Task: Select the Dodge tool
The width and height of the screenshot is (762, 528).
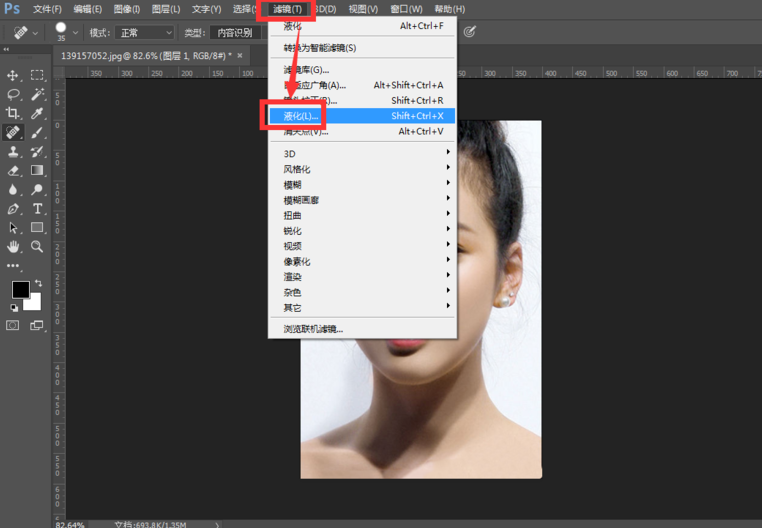Action: tap(37, 190)
